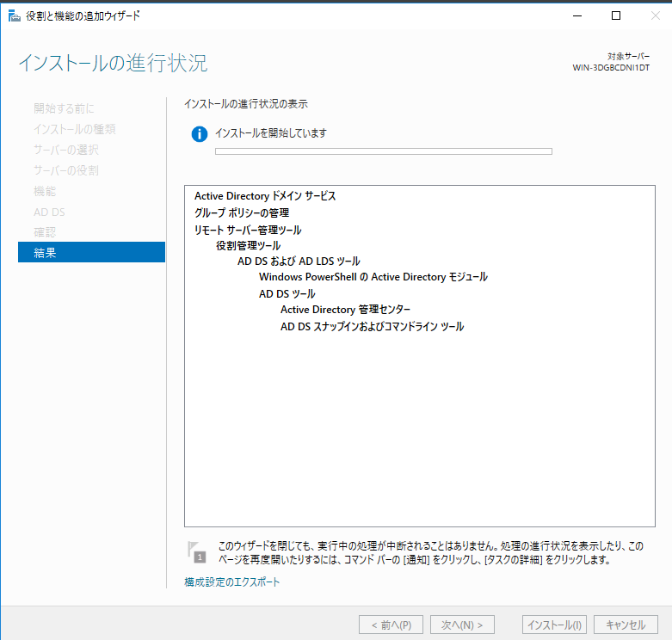This screenshot has height=640, width=672.
Task: Select the AD DS step in the sidebar
Action: pos(49,212)
